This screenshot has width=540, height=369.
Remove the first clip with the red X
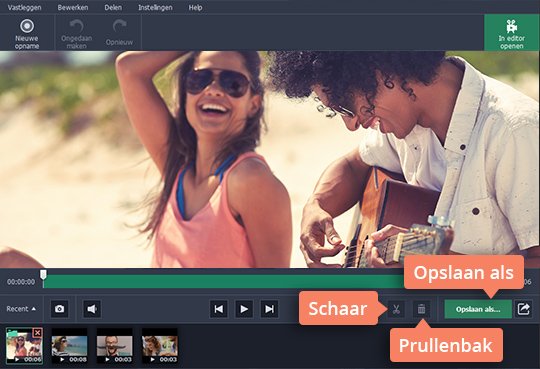coord(37,332)
